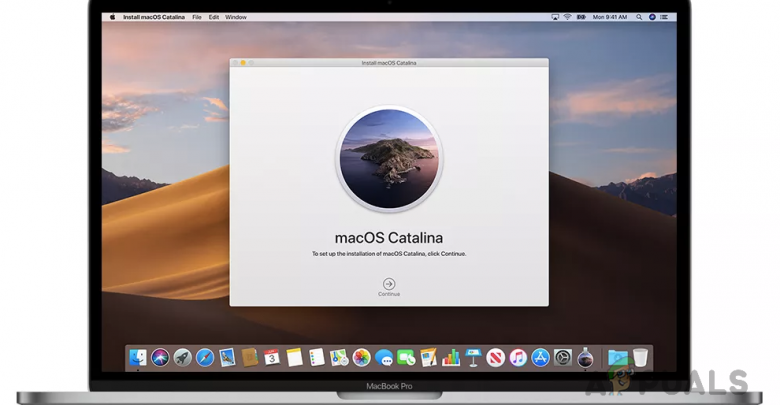The width and height of the screenshot is (780, 405).
Task: Open Spotlight search in menu bar
Action: (x=640, y=17)
